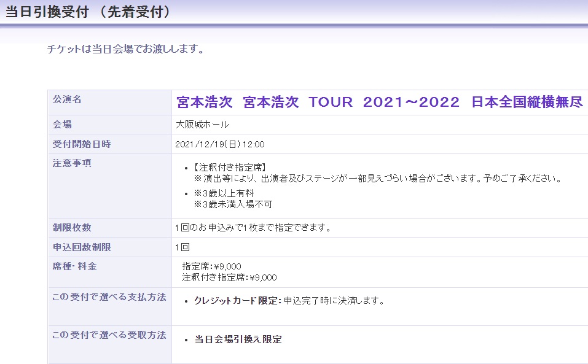The image size is (588, 364).
Task: Click the この受付で選べる支払方法 label
Action: click(x=109, y=297)
